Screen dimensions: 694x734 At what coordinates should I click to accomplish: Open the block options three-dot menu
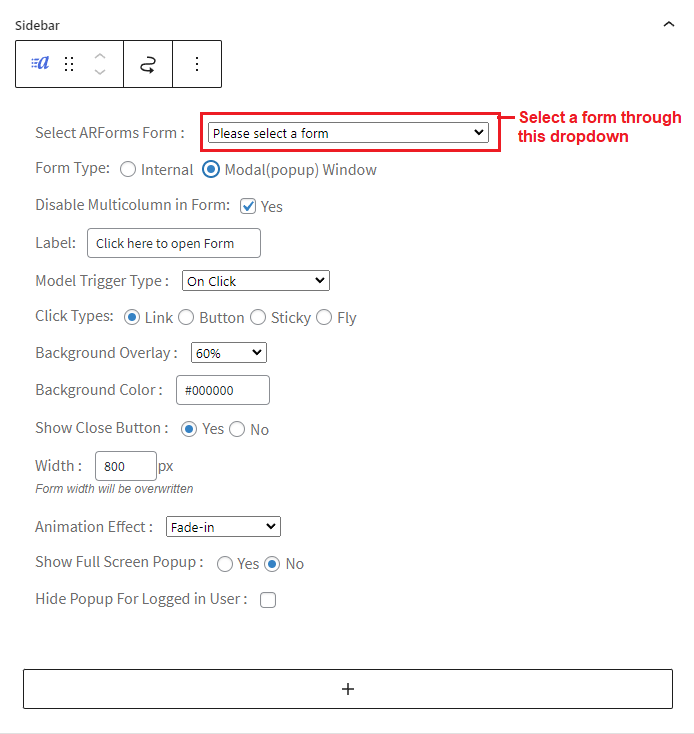coord(197,64)
